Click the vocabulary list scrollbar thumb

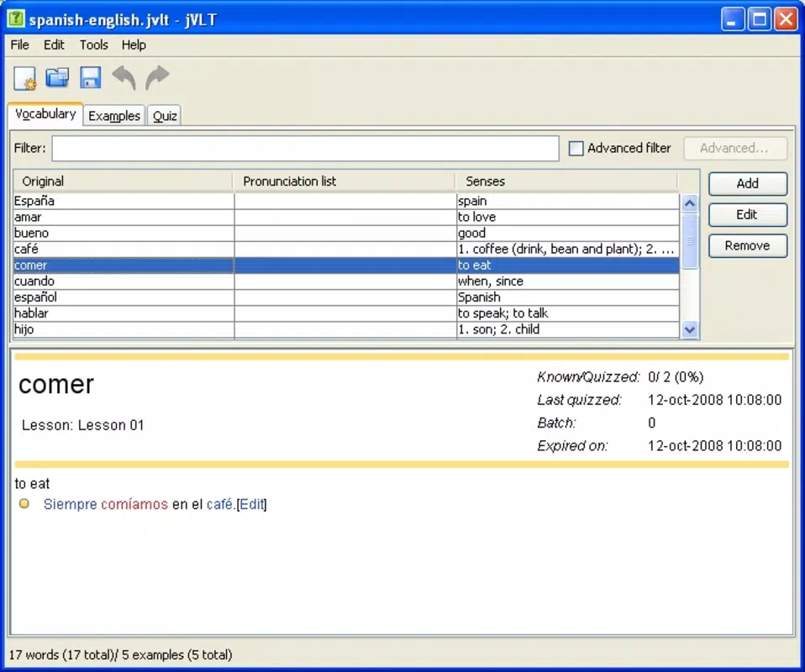[x=690, y=240]
